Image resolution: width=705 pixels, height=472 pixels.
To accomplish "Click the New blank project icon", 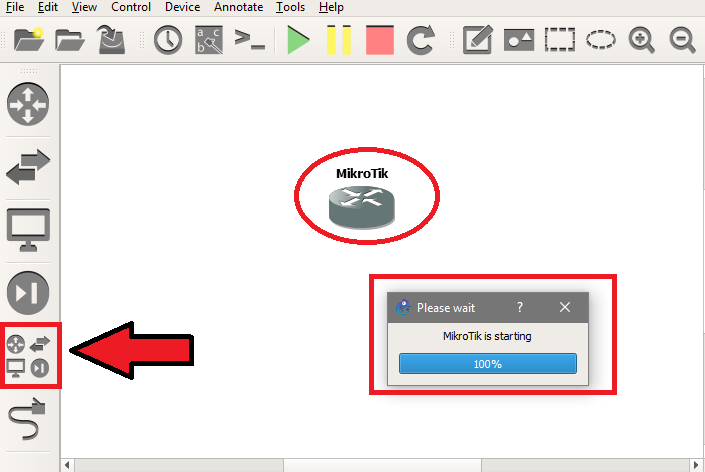I will pos(29,40).
